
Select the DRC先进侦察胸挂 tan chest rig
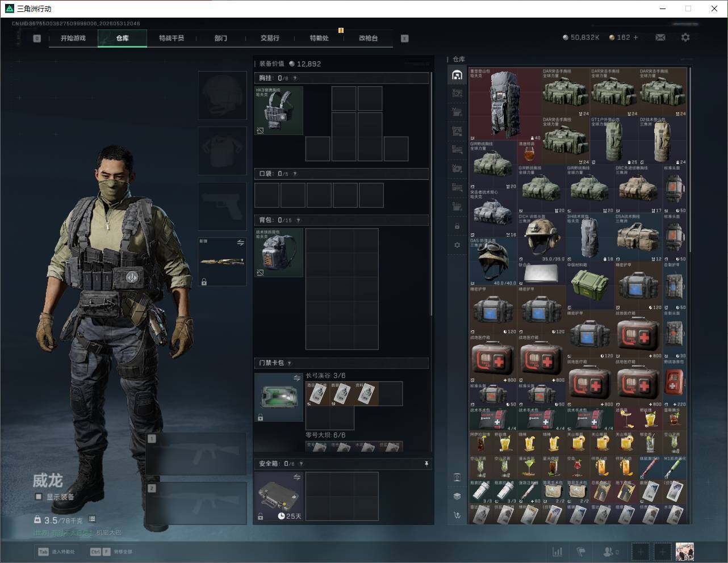639,190
